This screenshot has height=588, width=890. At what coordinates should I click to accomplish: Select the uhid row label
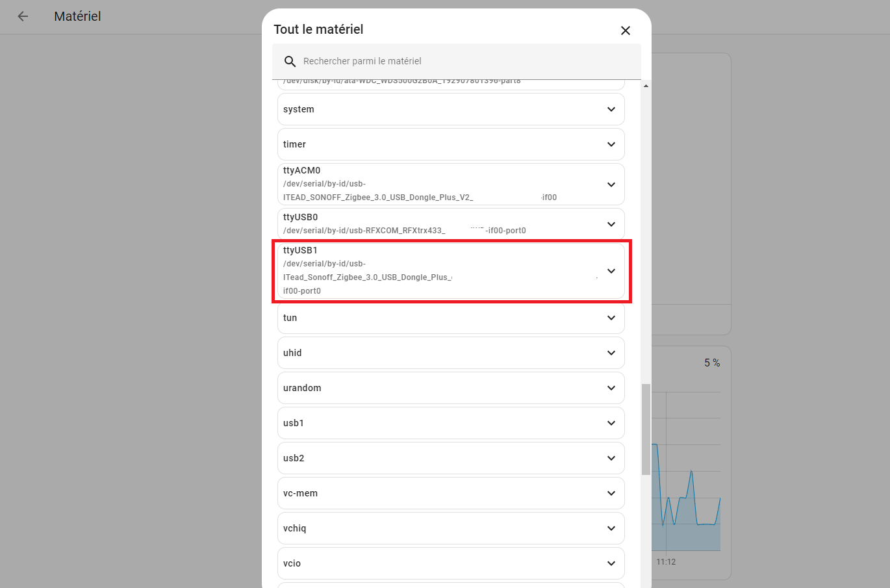pyautogui.click(x=292, y=353)
